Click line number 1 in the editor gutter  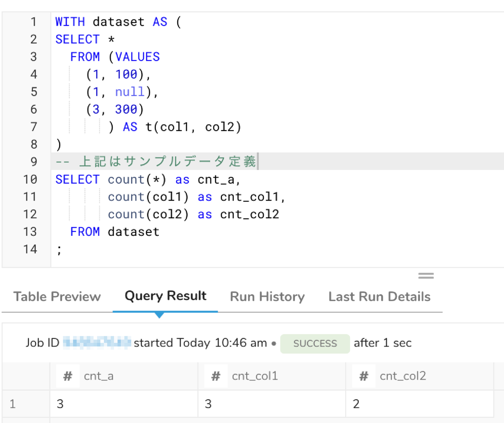pyautogui.click(x=32, y=22)
